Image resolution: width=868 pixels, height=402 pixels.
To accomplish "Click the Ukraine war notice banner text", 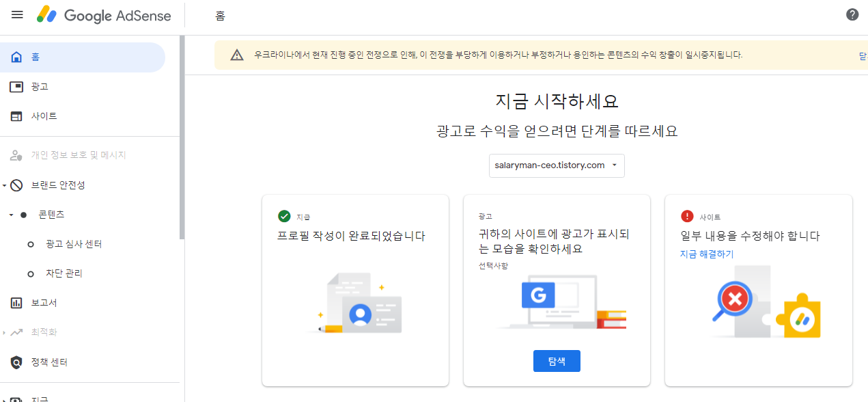I will [x=499, y=55].
